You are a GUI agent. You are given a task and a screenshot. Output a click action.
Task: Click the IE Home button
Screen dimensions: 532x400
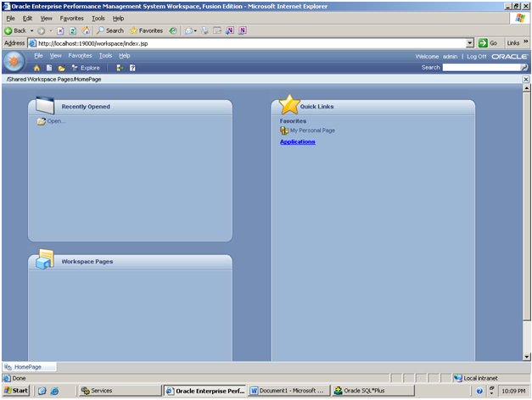[86, 31]
